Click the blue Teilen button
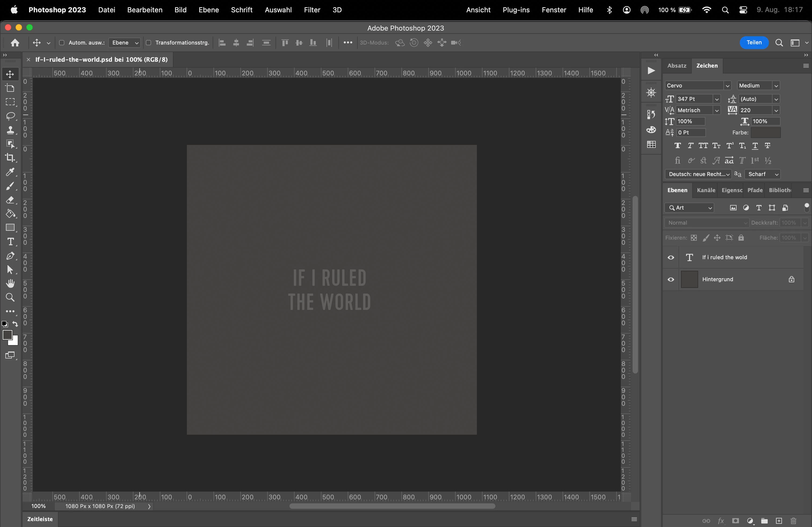Viewport: 812px width, 527px height. coord(754,43)
